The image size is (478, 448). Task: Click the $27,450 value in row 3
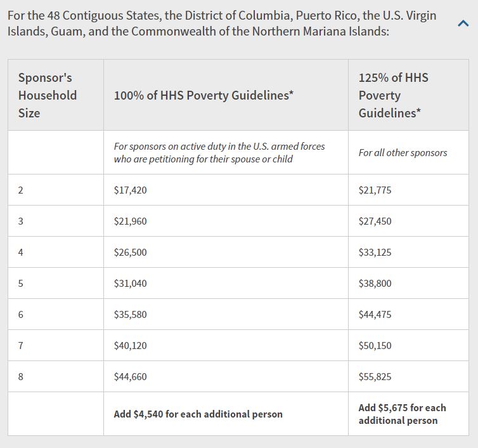pos(375,221)
